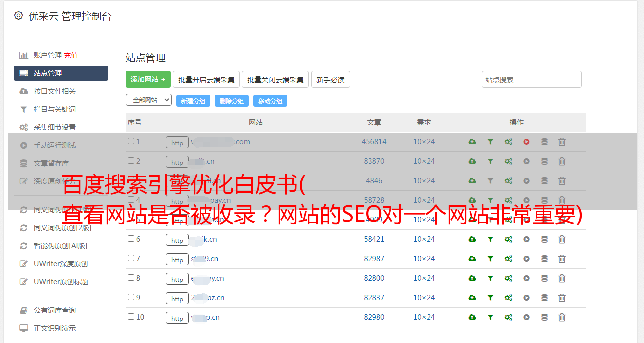Click the red 充值 link
The width and height of the screenshot is (644, 343).
(x=71, y=55)
